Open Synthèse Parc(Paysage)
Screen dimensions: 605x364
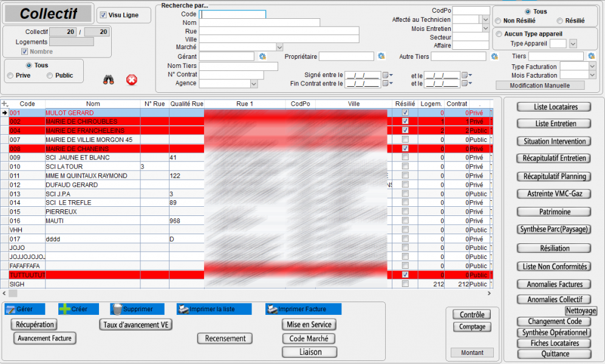pos(554,229)
